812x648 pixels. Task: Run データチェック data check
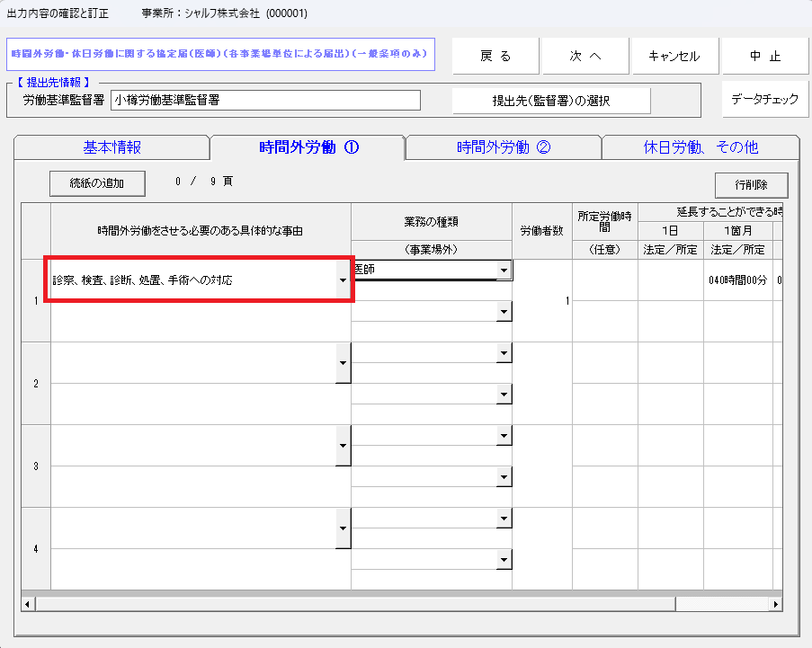point(764,99)
